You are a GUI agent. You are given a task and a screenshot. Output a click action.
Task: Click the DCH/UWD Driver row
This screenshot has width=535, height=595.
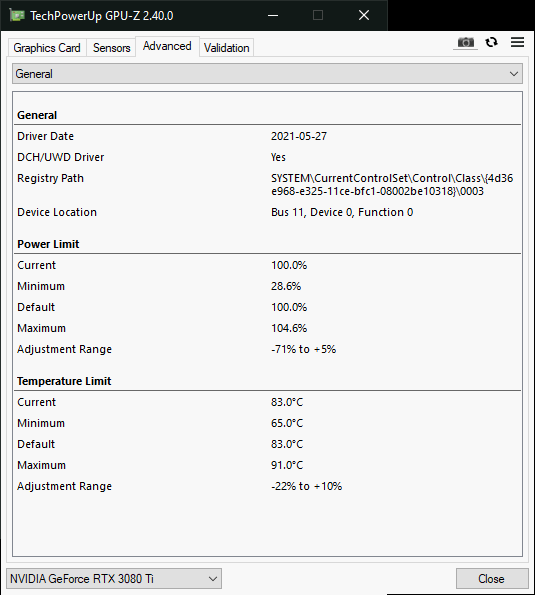point(268,157)
